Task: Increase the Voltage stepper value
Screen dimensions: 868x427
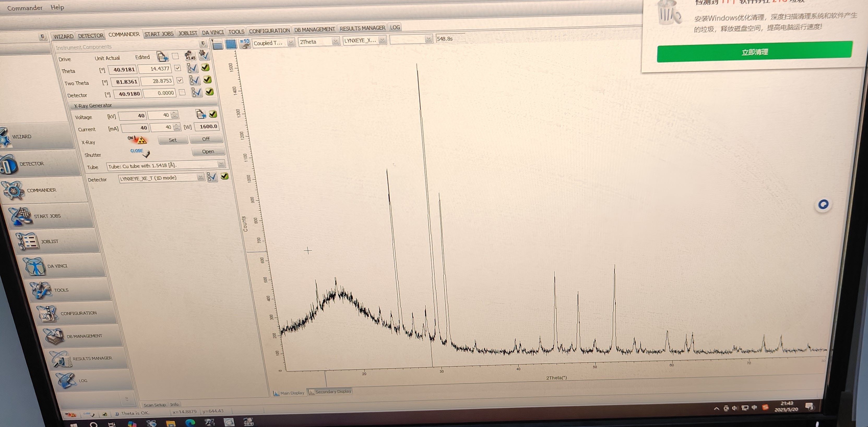Action: 174,113
